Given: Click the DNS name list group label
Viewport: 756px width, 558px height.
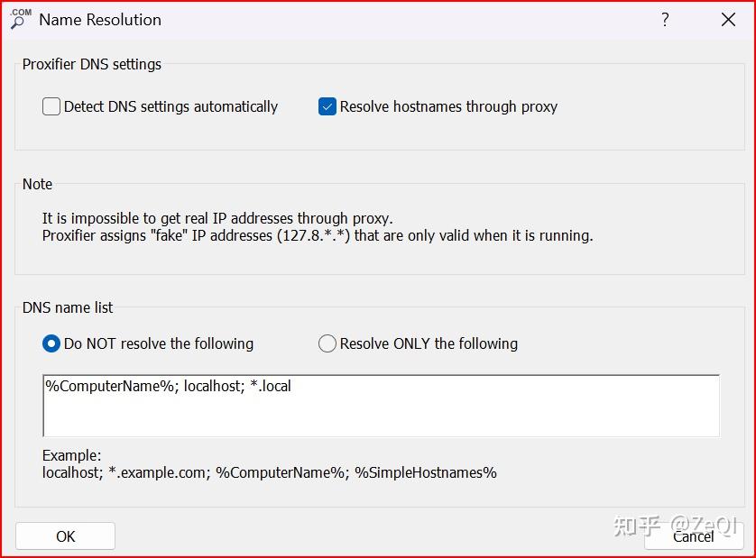Looking at the screenshot, I should pyautogui.click(x=68, y=307).
